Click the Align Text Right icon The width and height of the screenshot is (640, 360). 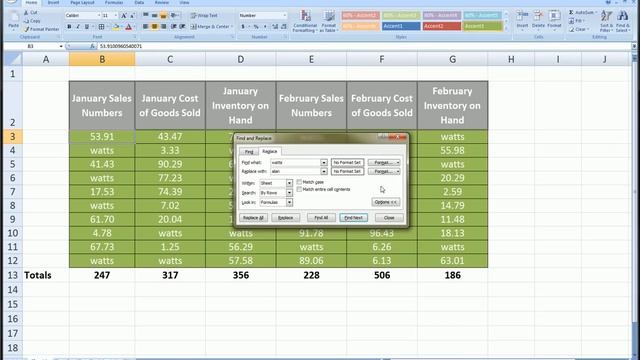163,27
